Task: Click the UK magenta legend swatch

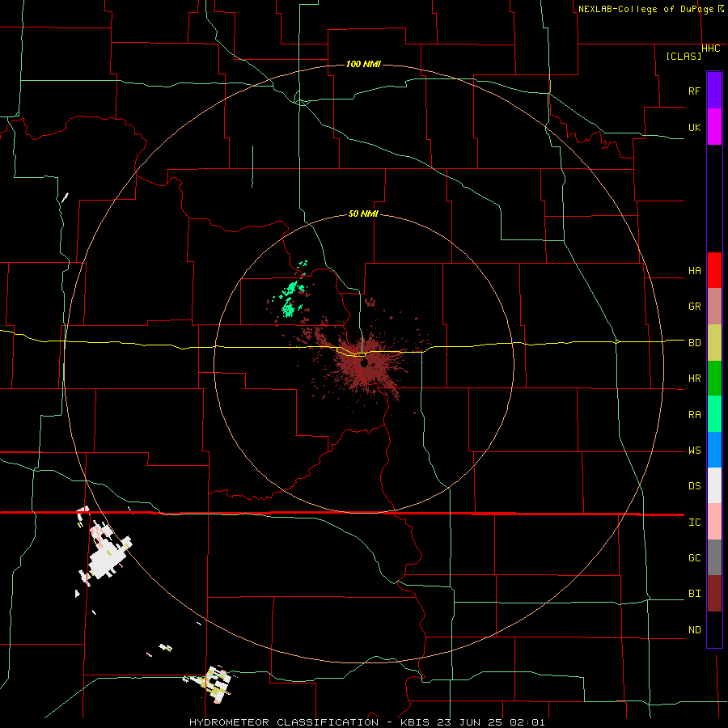Action: click(714, 127)
